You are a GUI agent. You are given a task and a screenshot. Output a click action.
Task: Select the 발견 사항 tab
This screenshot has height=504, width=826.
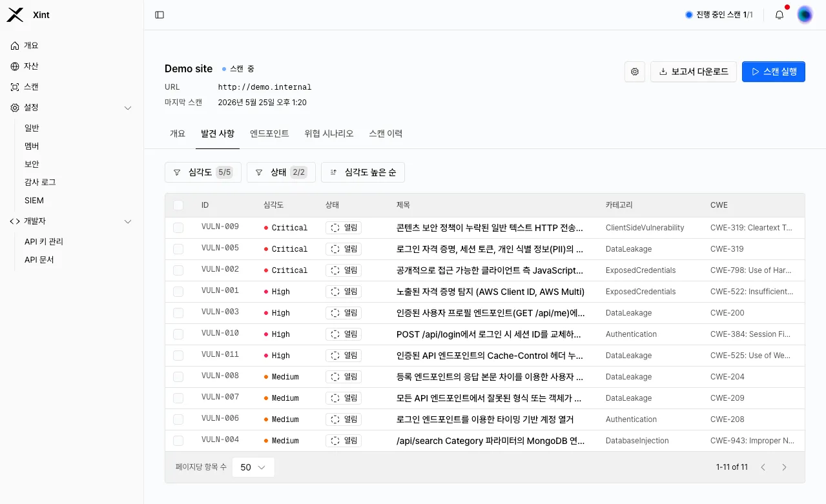click(x=218, y=134)
